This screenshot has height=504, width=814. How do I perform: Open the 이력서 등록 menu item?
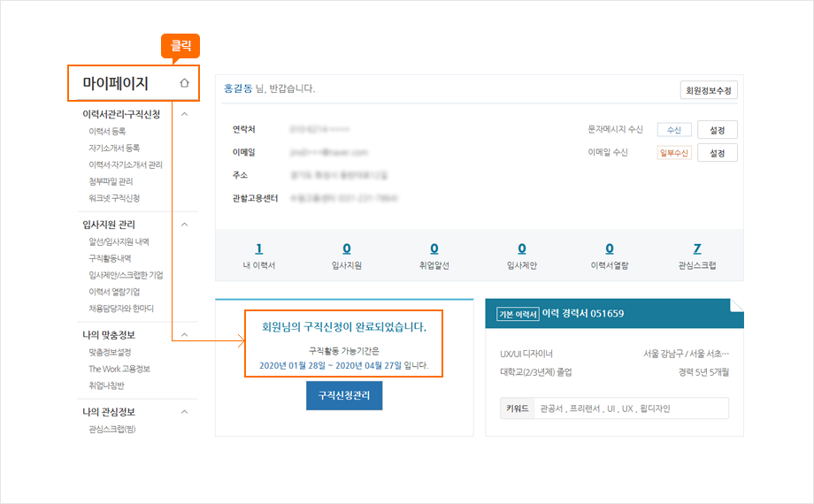107,132
